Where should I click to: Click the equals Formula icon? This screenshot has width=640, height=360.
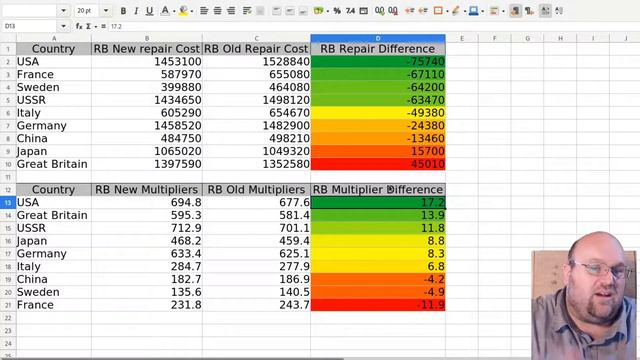(104, 26)
